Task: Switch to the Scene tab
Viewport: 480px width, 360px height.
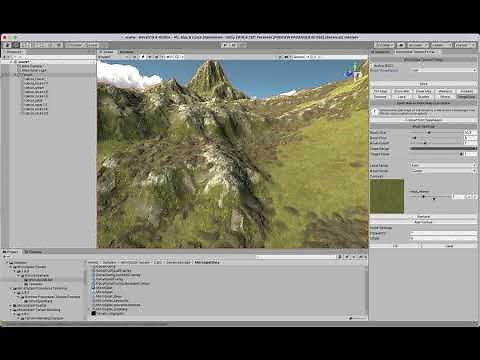Action: [107, 52]
